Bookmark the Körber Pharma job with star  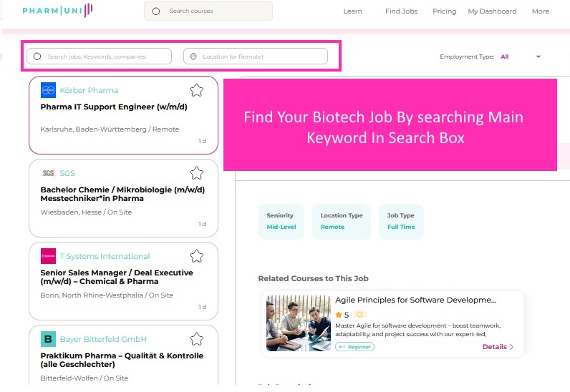[x=197, y=90]
